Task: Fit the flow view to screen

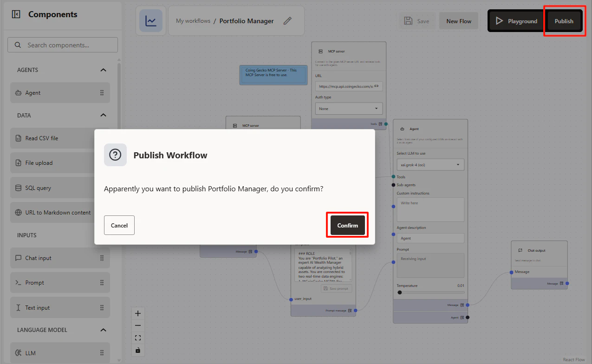Action: pyautogui.click(x=138, y=338)
